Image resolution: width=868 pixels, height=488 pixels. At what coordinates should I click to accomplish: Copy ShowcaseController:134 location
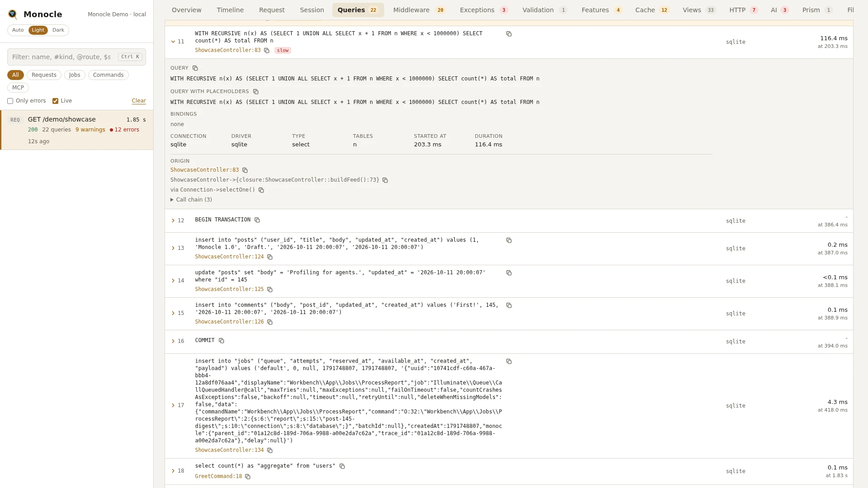(x=270, y=450)
